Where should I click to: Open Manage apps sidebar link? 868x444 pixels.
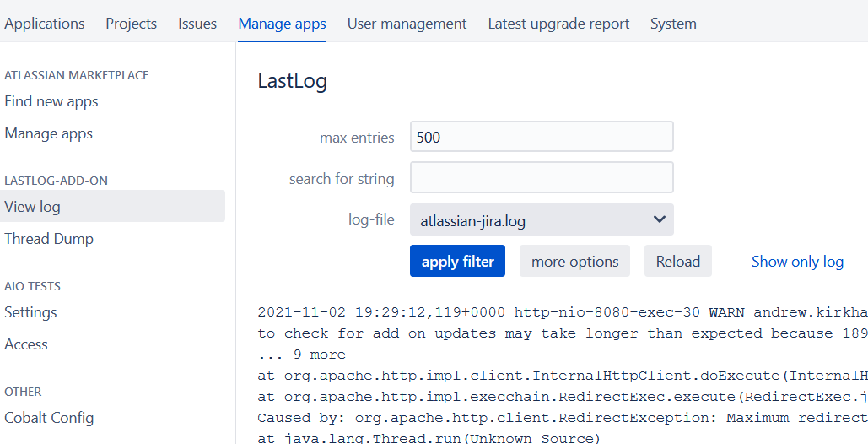49,133
